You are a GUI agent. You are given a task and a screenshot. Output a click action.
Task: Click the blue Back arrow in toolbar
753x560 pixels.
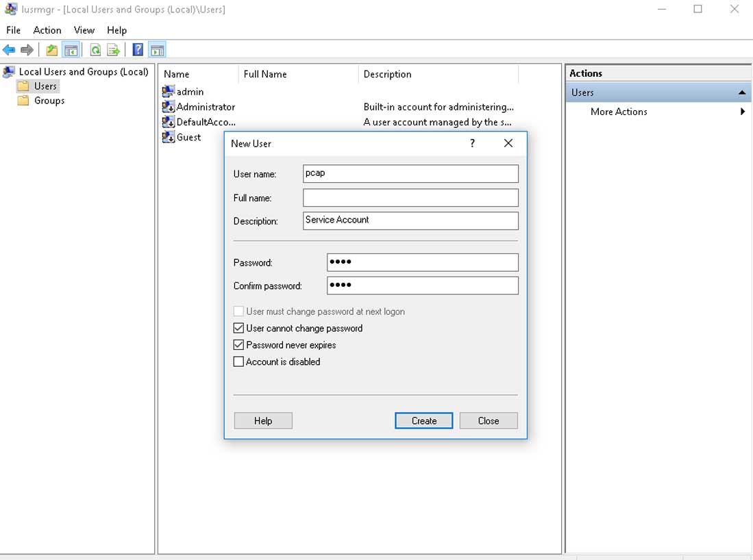click(9, 50)
